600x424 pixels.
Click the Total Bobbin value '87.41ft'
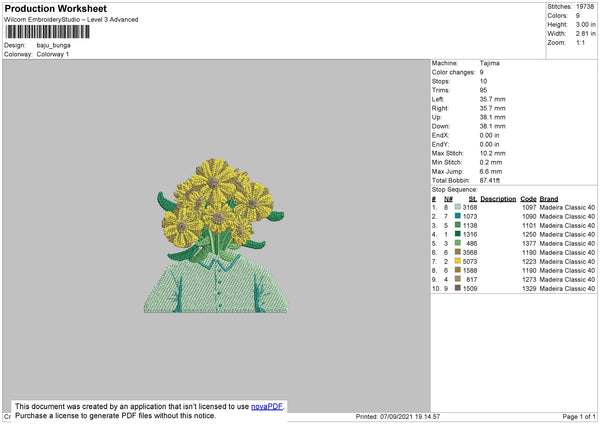pos(490,180)
